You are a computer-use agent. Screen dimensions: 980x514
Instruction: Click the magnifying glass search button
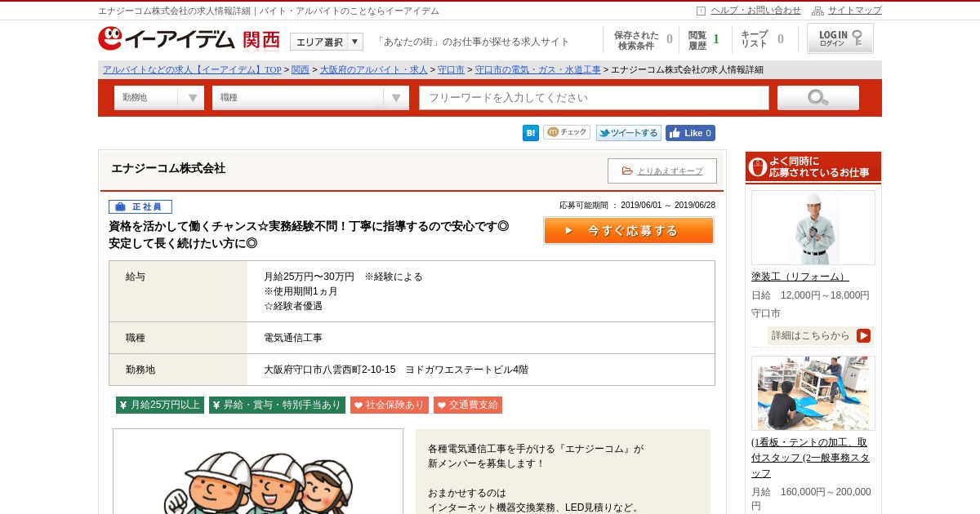pyautogui.click(x=817, y=98)
